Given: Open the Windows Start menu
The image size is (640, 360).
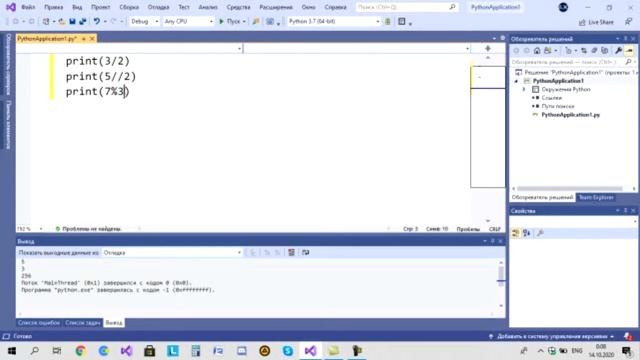Looking at the screenshot, I should (12, 351).
